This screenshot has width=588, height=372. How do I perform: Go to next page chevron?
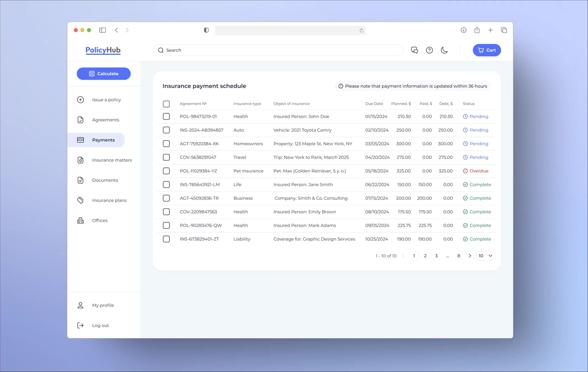coord(470,256)
